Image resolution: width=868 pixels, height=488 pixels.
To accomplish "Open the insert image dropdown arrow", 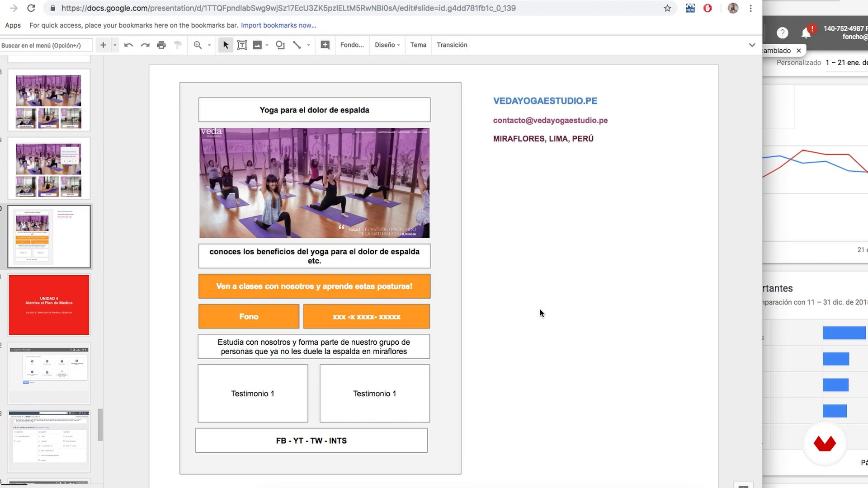I will pyautogui.click(x=267, y=45).
